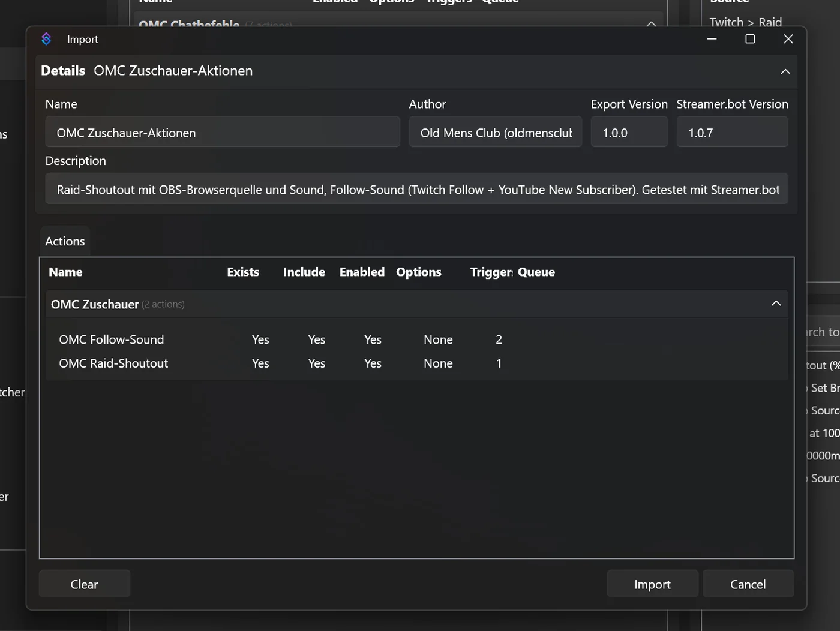Click the Export Version field showing 1.0.0
The width and height of the screenshot is (840, 631).
[x=629, y=133]
